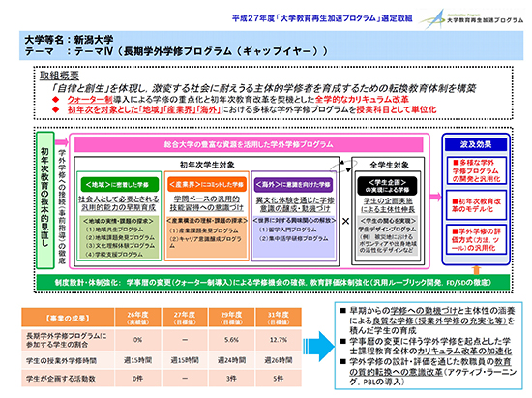Click the vertical green 初年次教育の抜本的見直し bar
The width and height of the screenshot is (532, 398).
45,200
